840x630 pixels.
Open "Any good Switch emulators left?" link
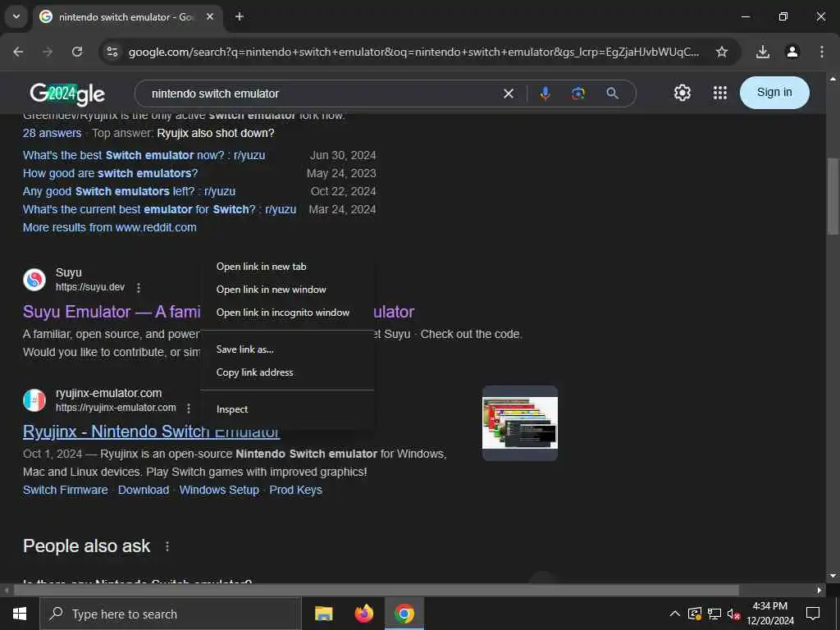pos(129,191)
